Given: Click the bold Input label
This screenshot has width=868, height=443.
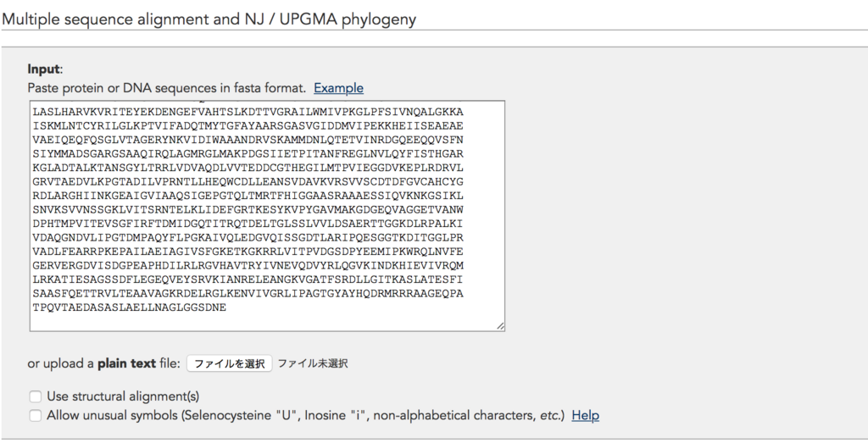Looking at the screenshot, I should pyautogui.click(x=43, y=69).
